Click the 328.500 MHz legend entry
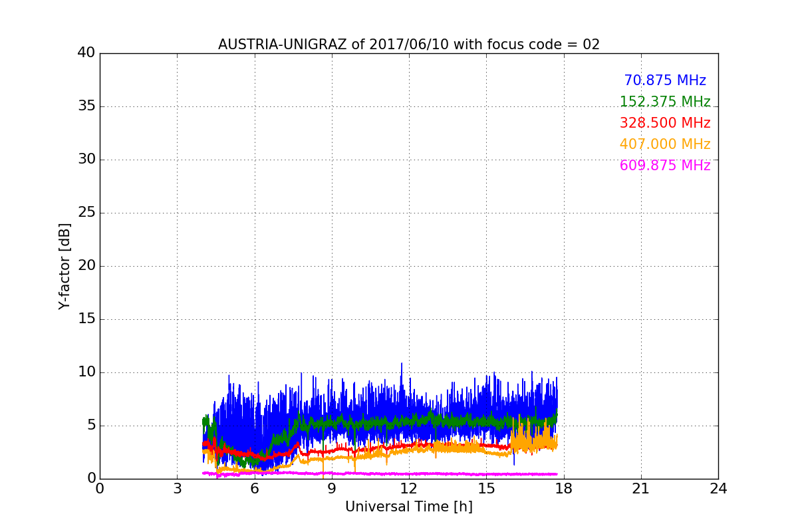Viewport: 798px width, 532px height. [x=664, y=123]
